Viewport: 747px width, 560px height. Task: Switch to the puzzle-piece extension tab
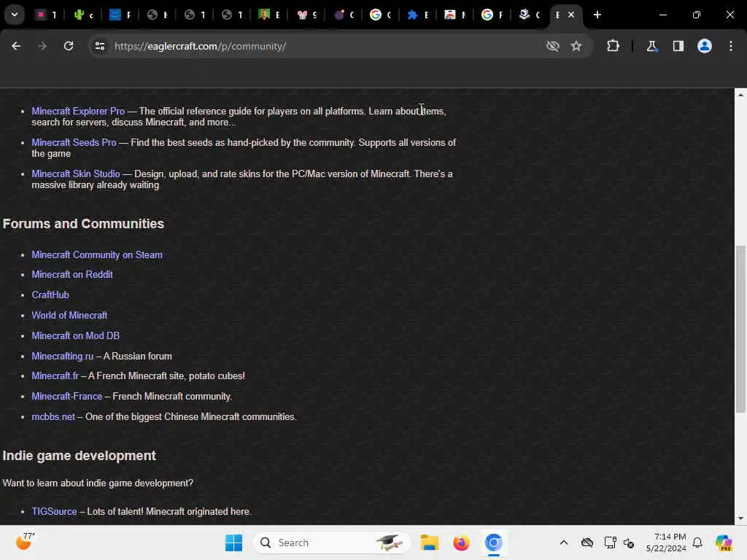(x=418, y=15)
